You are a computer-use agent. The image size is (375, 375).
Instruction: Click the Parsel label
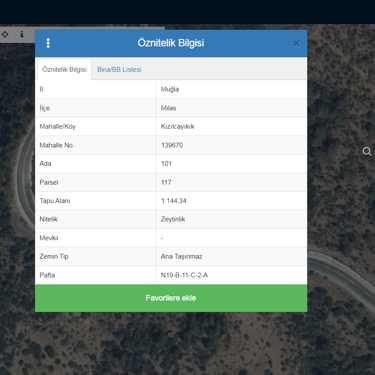[x=49, y=182]
